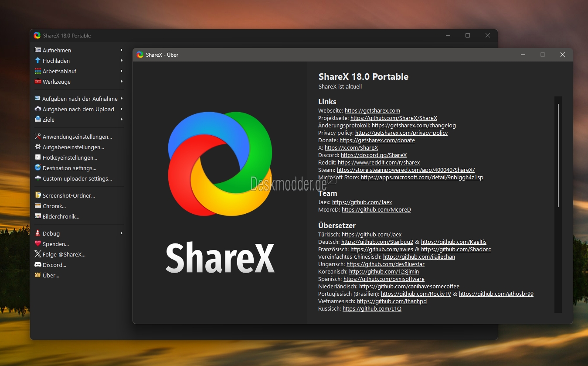Viewport: 588px width, 366px height.
Task: Click the Werkzeuge toolbox icon
Action: 38,82
